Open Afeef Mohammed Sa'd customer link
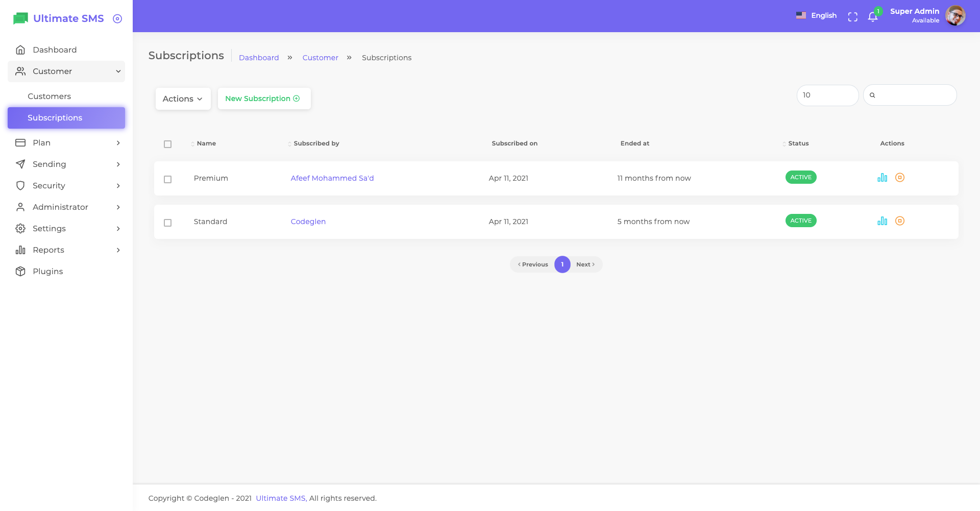 pyautogui.click(x=332, y=178)
